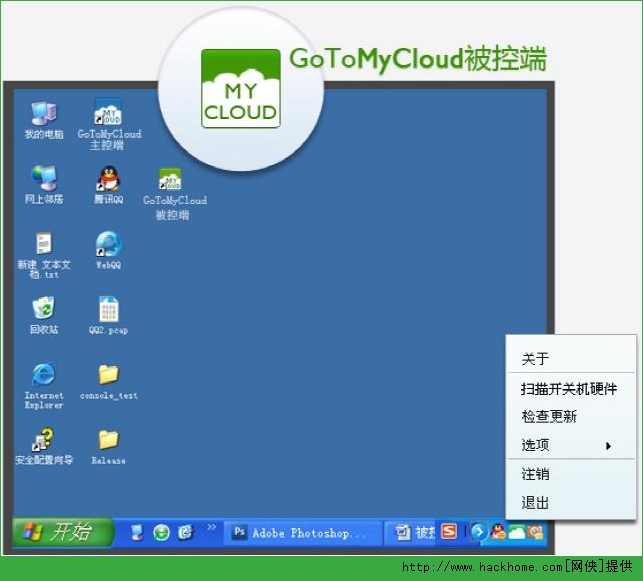The height and width of the screenshot is (581, 643).
Task: Click the Internet Explorer desktop icon
Action: coord(44,375)
